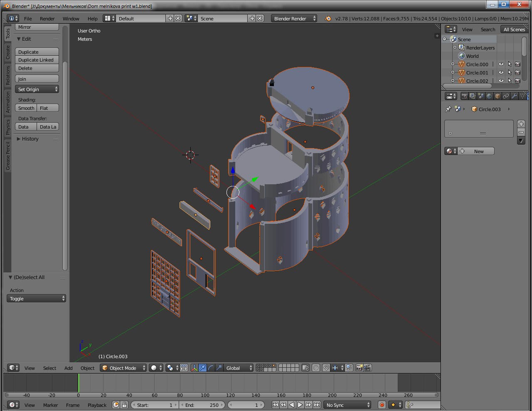
Task: Set shading to Smooth
Action: [x=26, y=108]
